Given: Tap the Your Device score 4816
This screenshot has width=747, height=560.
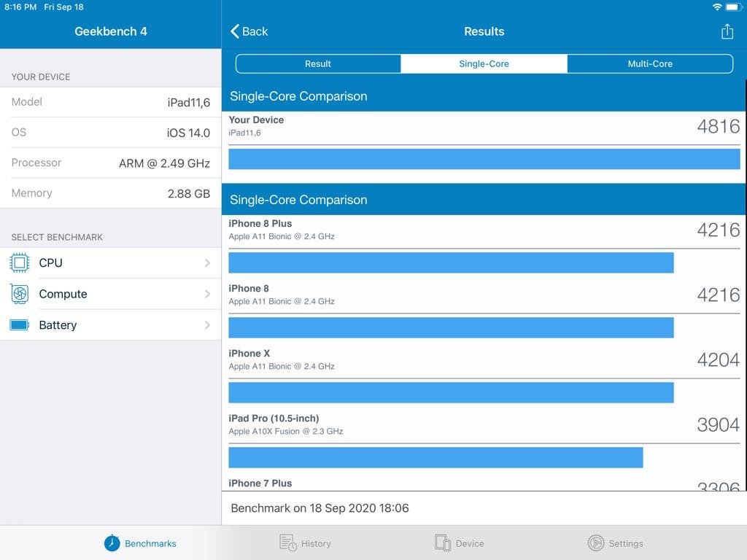Looking at the screenshot, I should pyautogui.click(x=719, y=126).
